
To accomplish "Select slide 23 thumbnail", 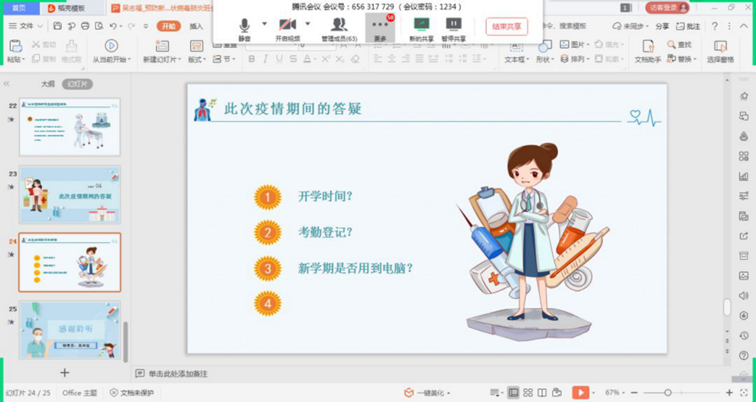I will point(69,194).
